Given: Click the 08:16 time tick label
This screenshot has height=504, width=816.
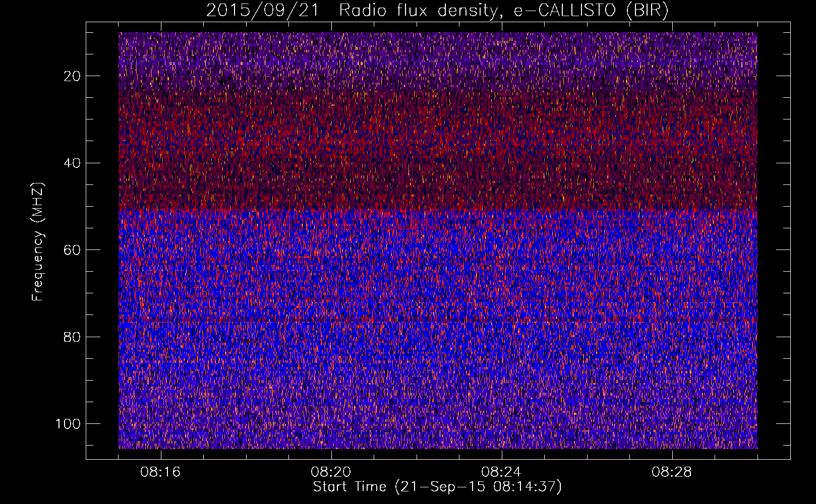Looking at the screenshot, I should tap(160, 472).
